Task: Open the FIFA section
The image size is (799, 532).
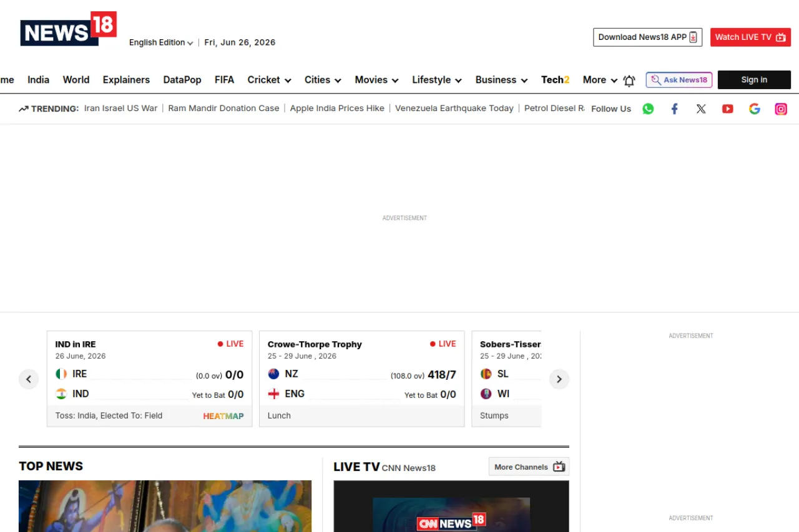Action: coord(224,80)
